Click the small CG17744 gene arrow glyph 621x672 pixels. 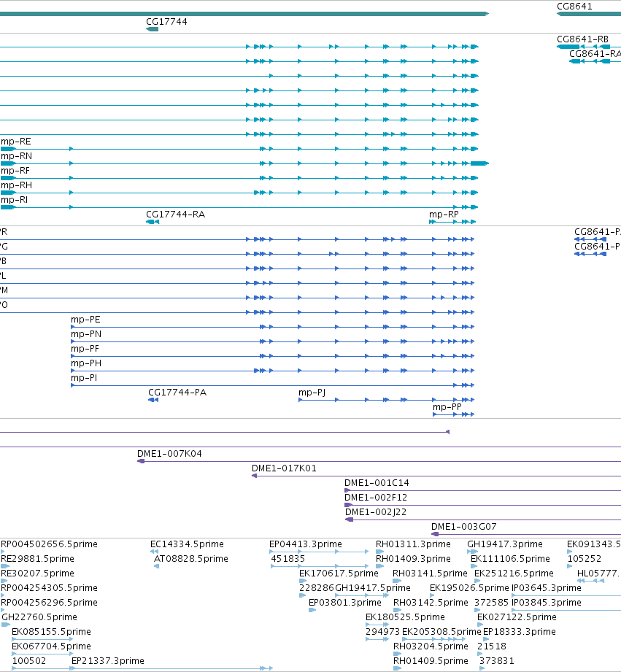tap(152, 29)
